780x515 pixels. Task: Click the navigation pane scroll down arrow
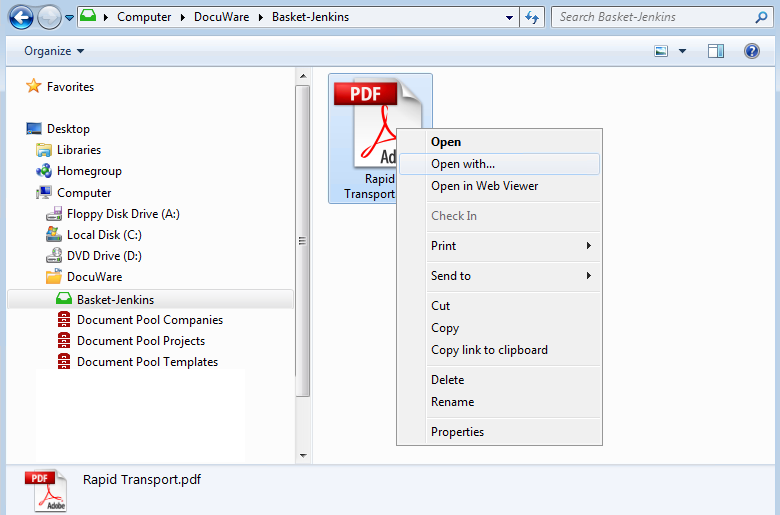click(303, 455)
